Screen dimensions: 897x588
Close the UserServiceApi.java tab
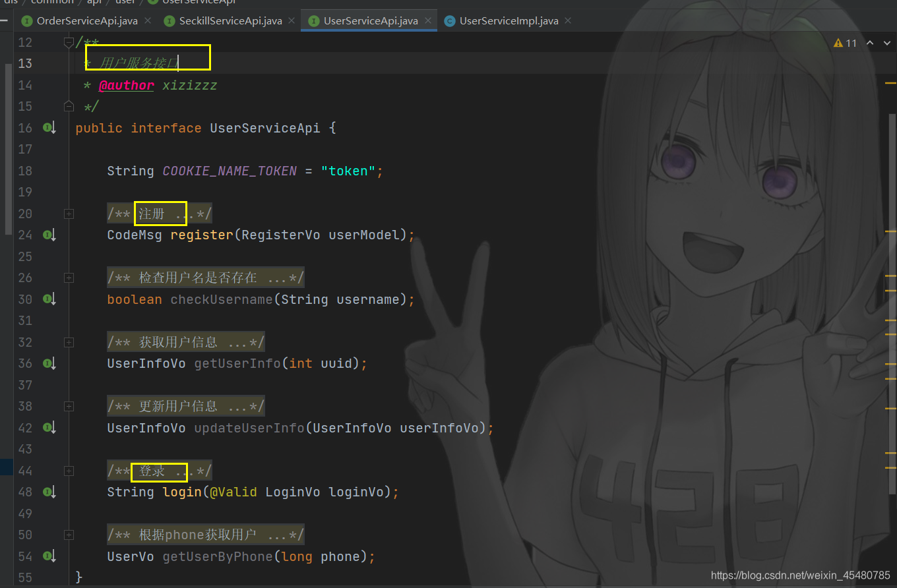coord(427,21)
